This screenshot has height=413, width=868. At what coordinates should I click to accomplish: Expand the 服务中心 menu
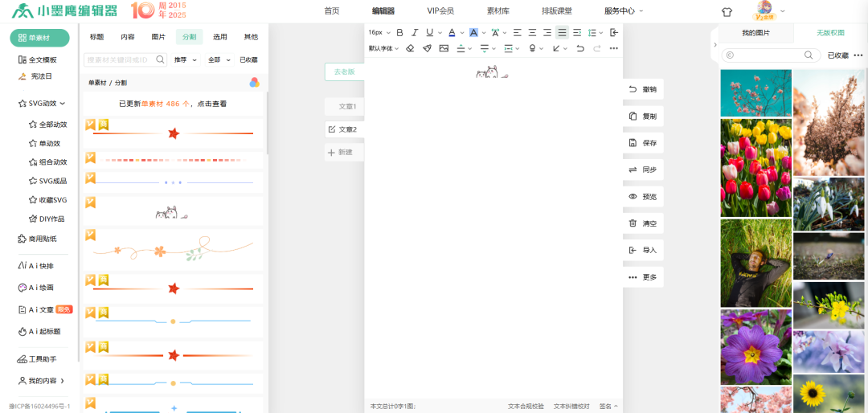click(624, 10)
